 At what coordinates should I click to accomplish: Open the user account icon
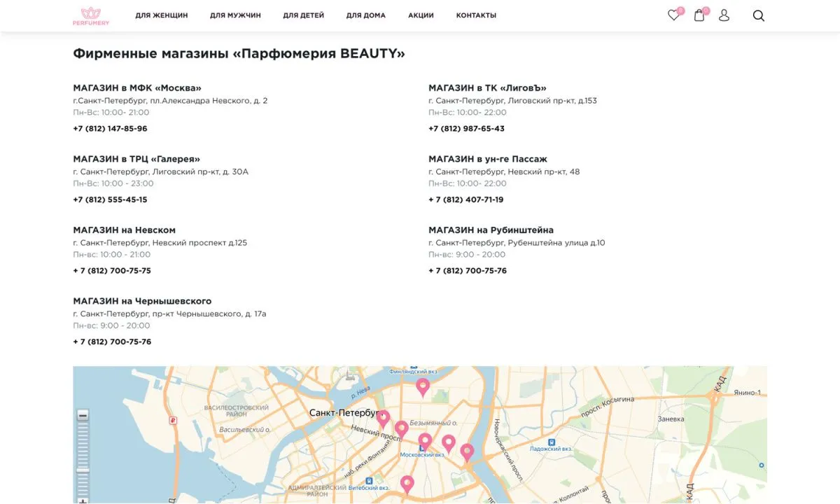(x=724, y=14)
